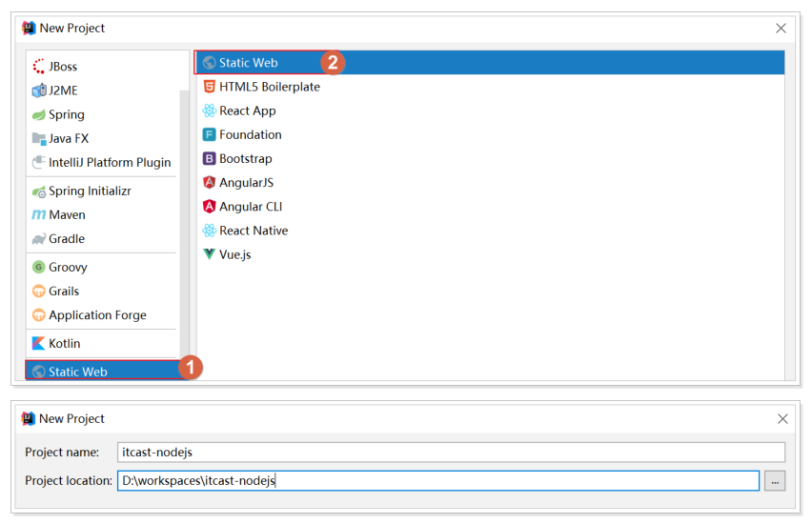This screenshot has height=524, width=812.
Task: Click the HTML5 Boilerplate shield icon
Action: 210,87
